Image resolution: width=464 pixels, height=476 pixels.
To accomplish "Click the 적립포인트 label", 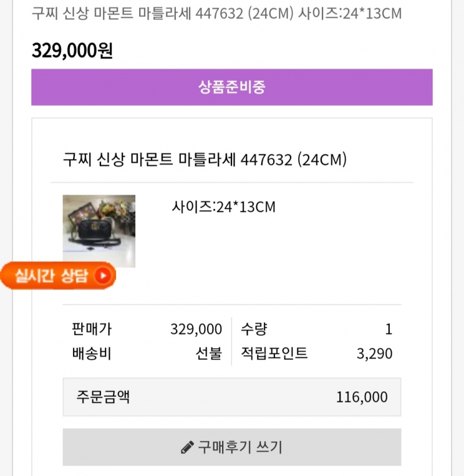I will point(274,354).
